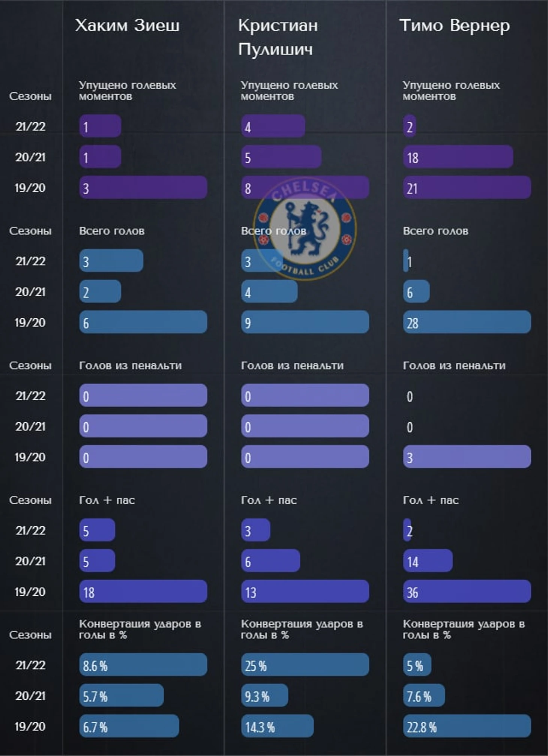Click Пулишич's 21/22 conversion bar showing 25 %
The width and height of the screenshot is (548, 756).
coord(305,665)
